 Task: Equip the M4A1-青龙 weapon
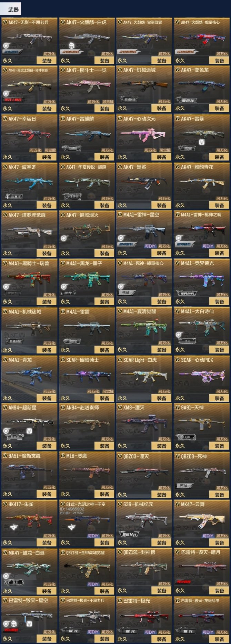[x=47, y=398]
